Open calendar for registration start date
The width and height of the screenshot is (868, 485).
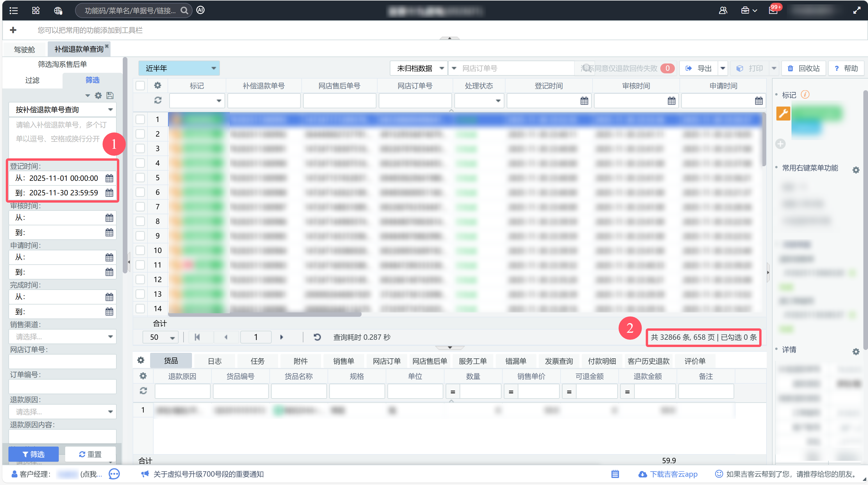(x=109, y=178)
